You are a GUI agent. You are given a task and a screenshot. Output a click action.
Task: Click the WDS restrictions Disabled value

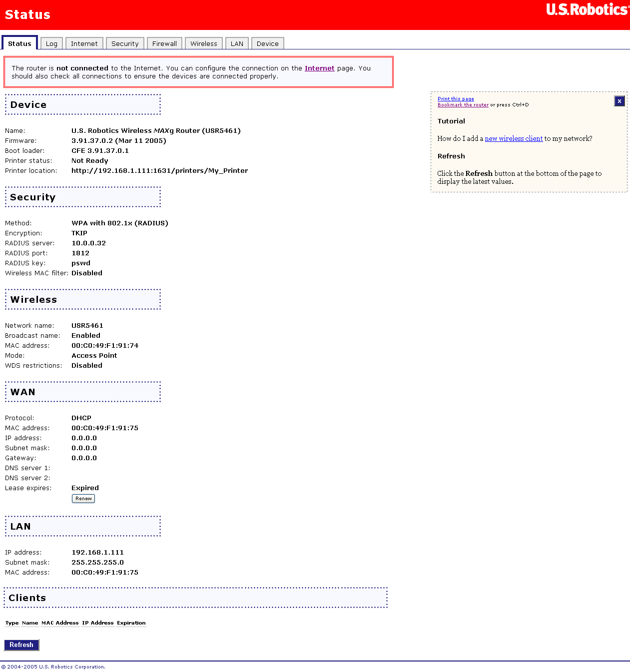[x=87, y=365]
